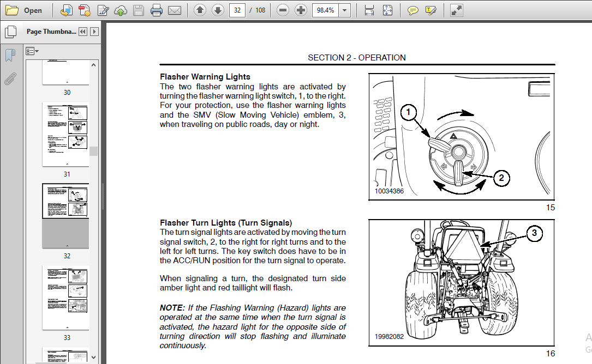The width and height of the screenshot is (592, 364).
Task: Click the zoom in plus button
Action: [x=301, y=10]
